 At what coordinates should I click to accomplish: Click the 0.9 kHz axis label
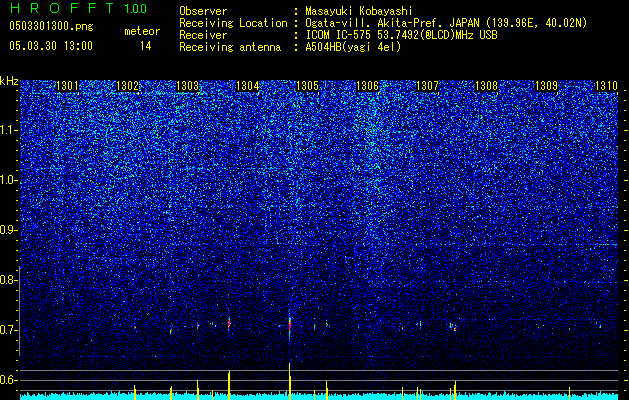[8, 230]
